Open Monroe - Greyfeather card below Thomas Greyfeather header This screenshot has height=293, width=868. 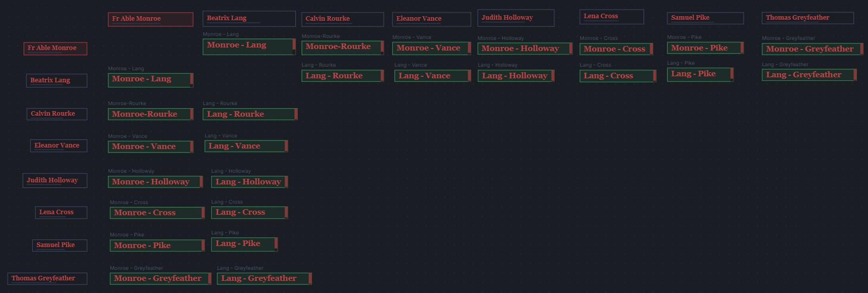(x=809, y=49)
